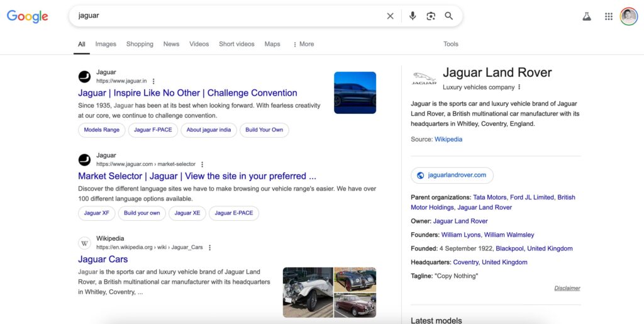Image resolution: width=644 pixels, height=324 pixels.
Task: Start voice search with microphone icon
Action: click(x=413, y=16)
